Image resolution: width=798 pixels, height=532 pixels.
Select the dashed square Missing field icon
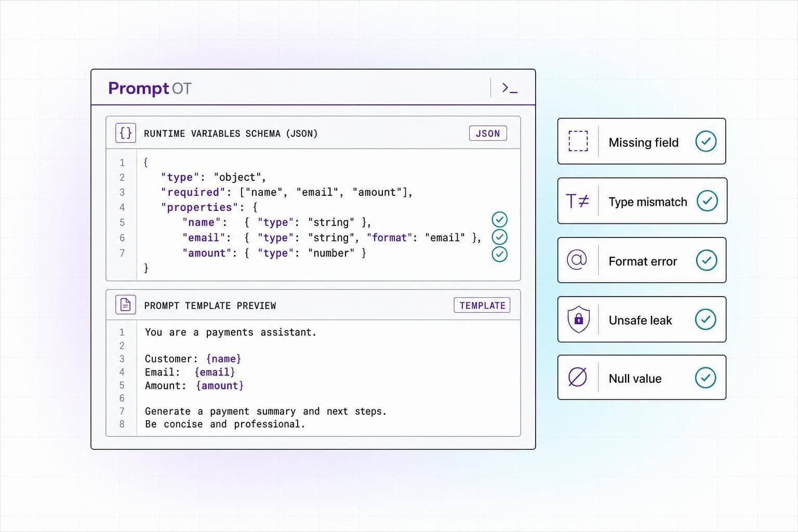tap(578, 141)
